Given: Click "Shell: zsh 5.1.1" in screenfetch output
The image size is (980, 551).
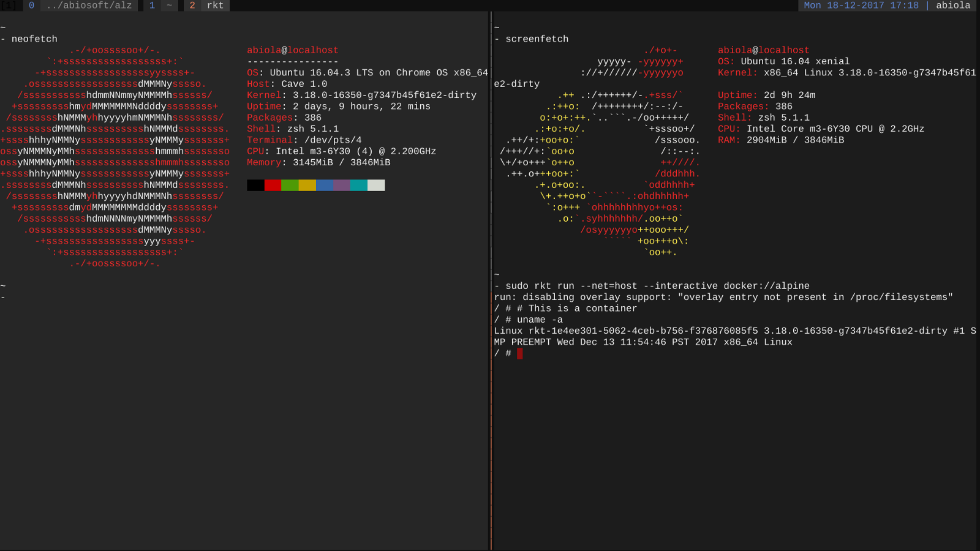Looking at the screenshot, I should pyautogui.click(x=764, y=118).
